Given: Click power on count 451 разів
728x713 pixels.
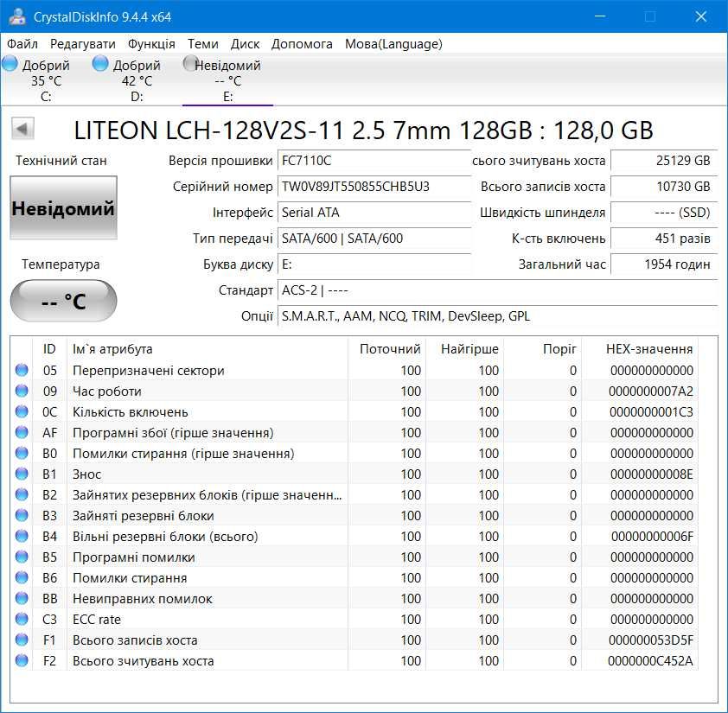Looking at the screenshot, I should click(x=664, y=239).
